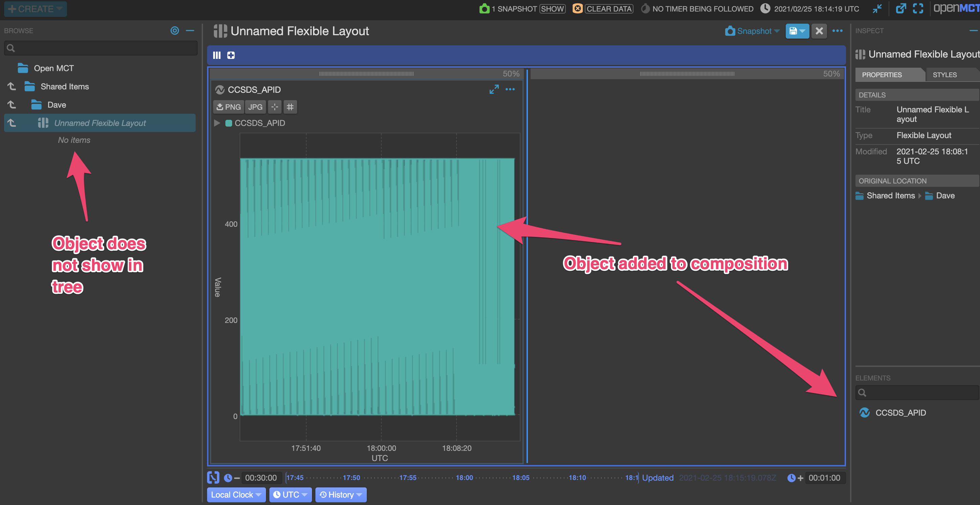980x505 pixels.
Task: Add a container to layout
Action: [231, 55]
